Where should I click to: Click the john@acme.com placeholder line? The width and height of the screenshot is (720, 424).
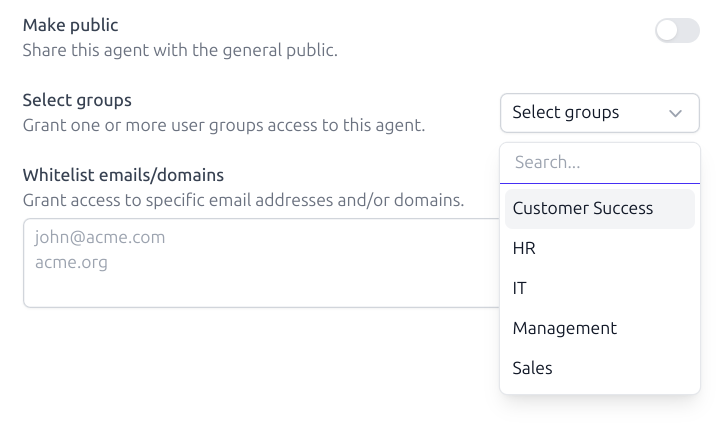[99, 238]
